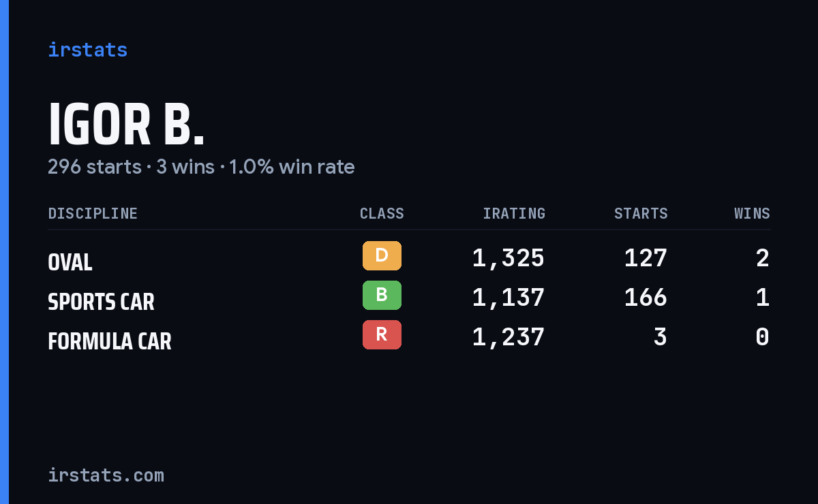The width and height of the screenshot is (818, 504).
Task: Sort by the DISCIPLINE column header
Action: click(93, 213)
